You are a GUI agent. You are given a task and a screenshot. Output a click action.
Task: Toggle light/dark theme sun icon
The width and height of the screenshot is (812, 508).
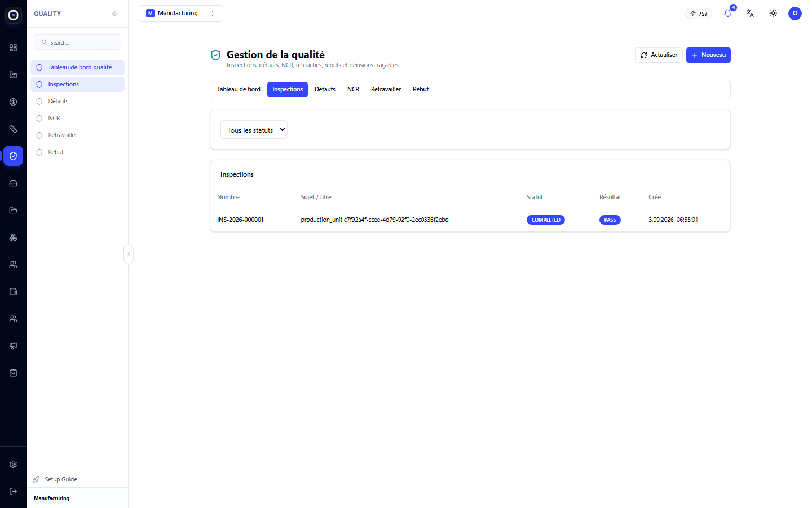773,13
